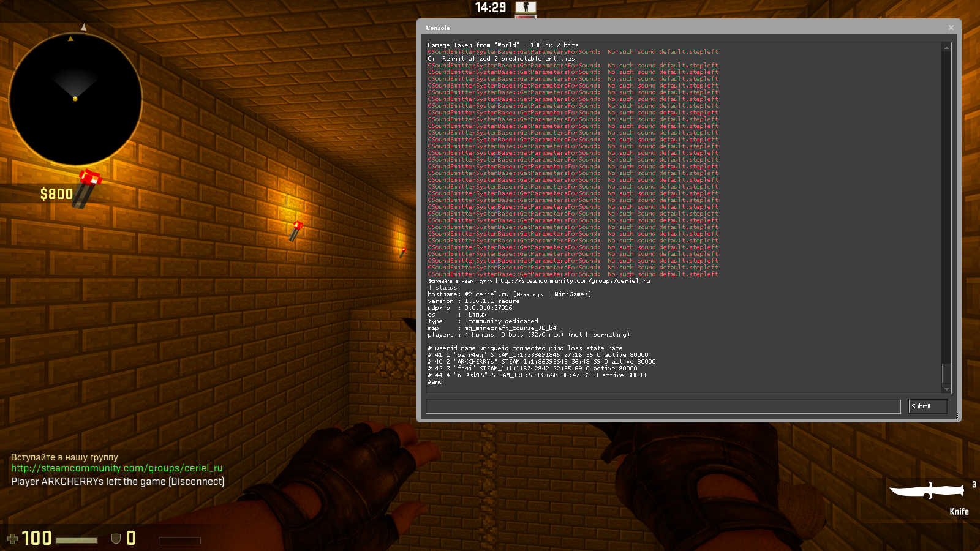
Task: Click the health bar next to 100
Action: coord(77,541)
